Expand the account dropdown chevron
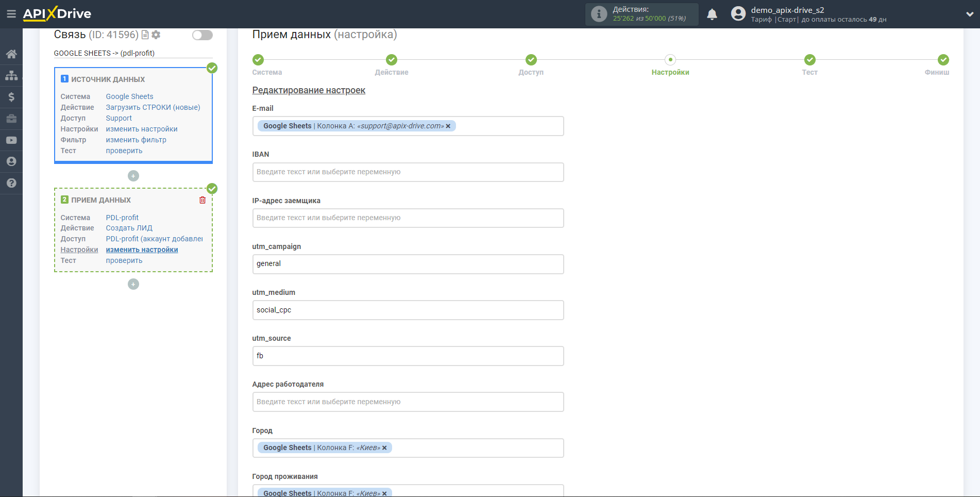Screen dimensions: 980x497 point(969,14)
